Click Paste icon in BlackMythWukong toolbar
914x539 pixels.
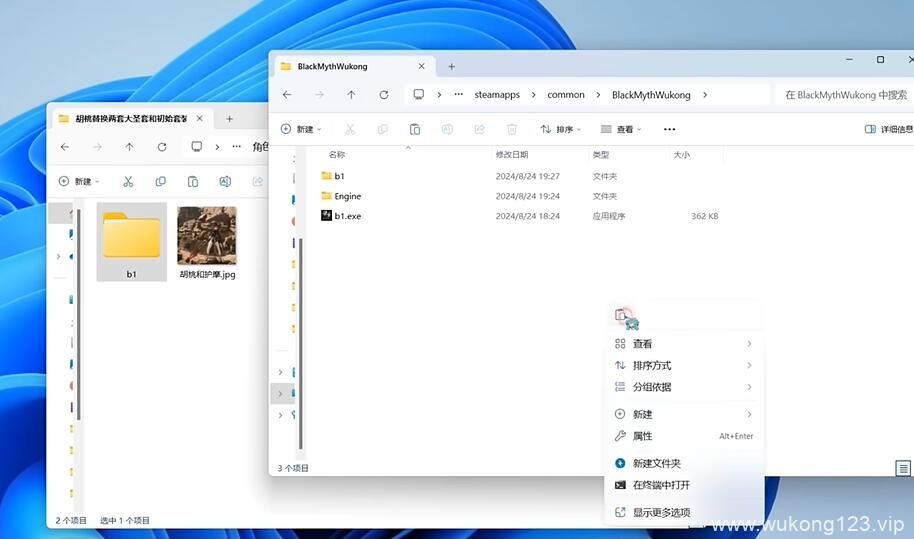(414, 129)
